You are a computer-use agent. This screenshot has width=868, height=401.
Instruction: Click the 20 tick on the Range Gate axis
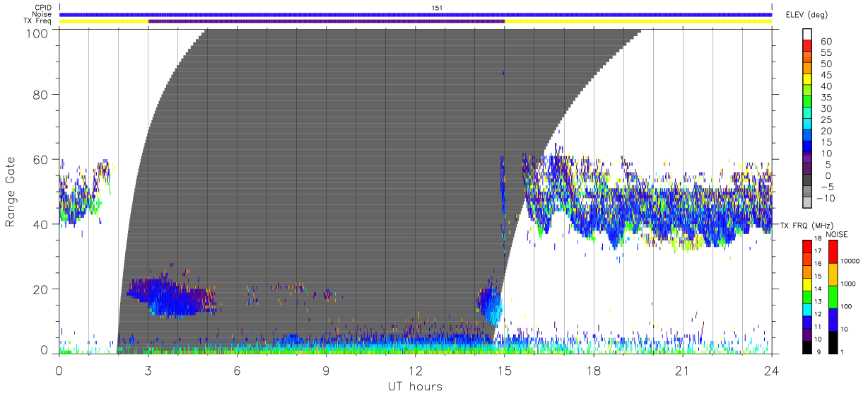(x=41, y=289)
